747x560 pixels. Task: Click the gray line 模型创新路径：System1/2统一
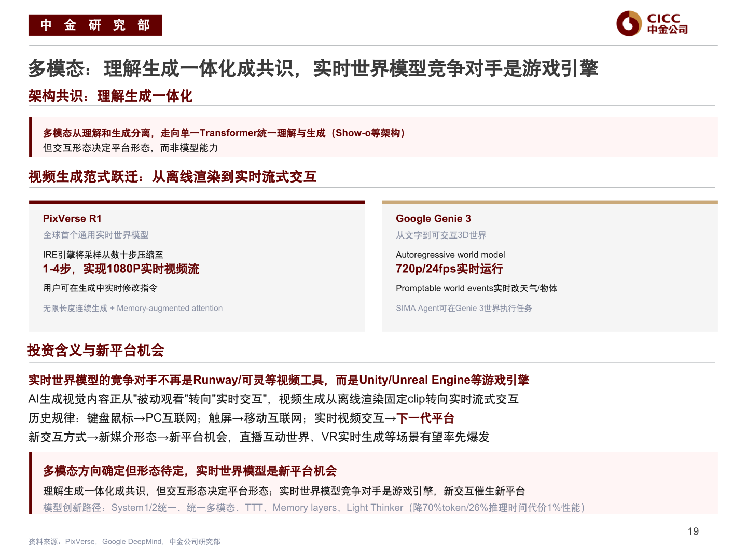tap(314, 508)
